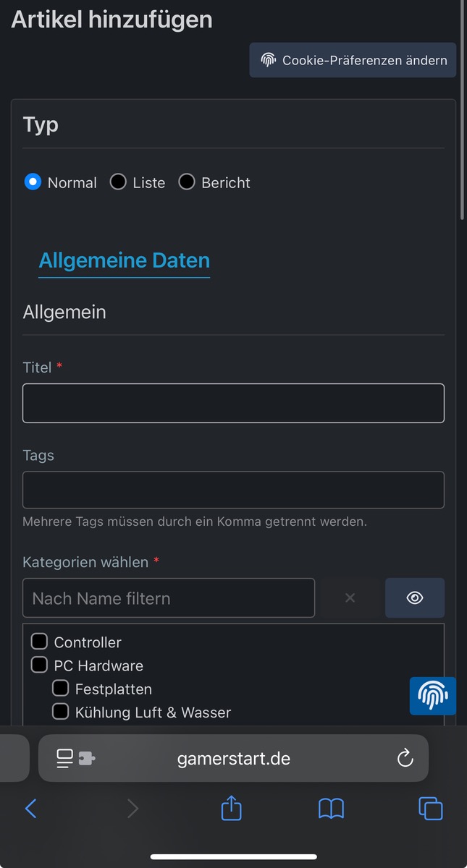
Task: Enable the PC Hardware category
Action: pyautogui.click(x=39, y=665)
